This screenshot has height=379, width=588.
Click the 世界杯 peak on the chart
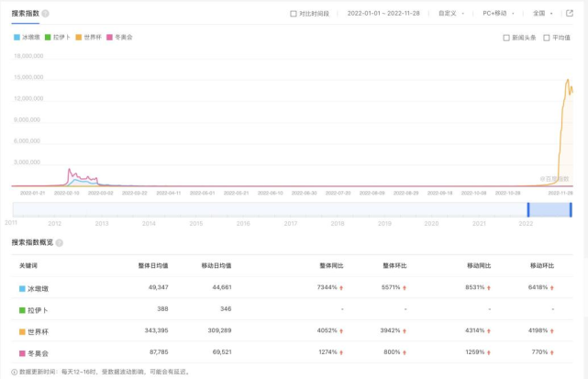pos(568,80)
